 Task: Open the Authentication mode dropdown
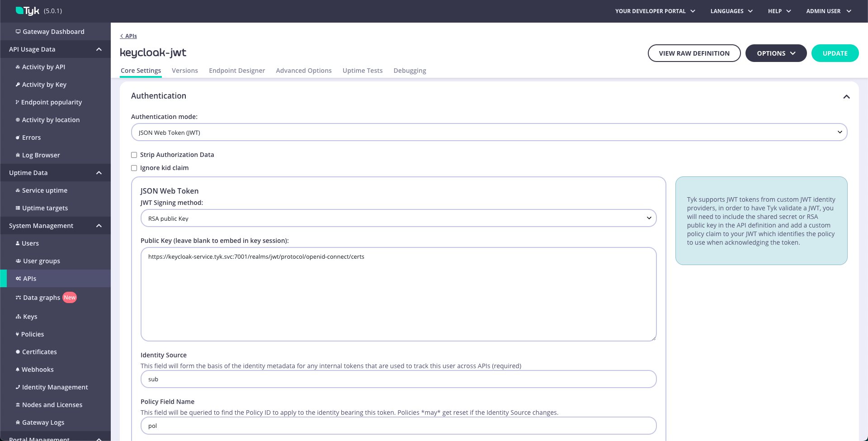(489, 133)
